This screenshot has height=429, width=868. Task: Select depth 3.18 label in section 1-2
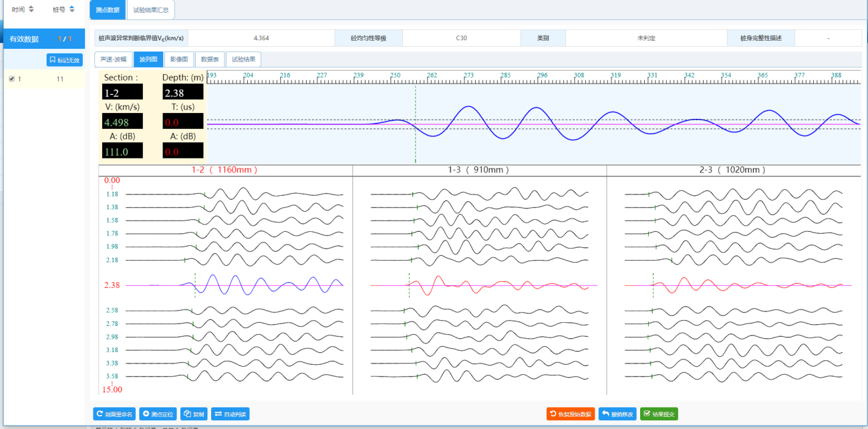coord(112,350)
